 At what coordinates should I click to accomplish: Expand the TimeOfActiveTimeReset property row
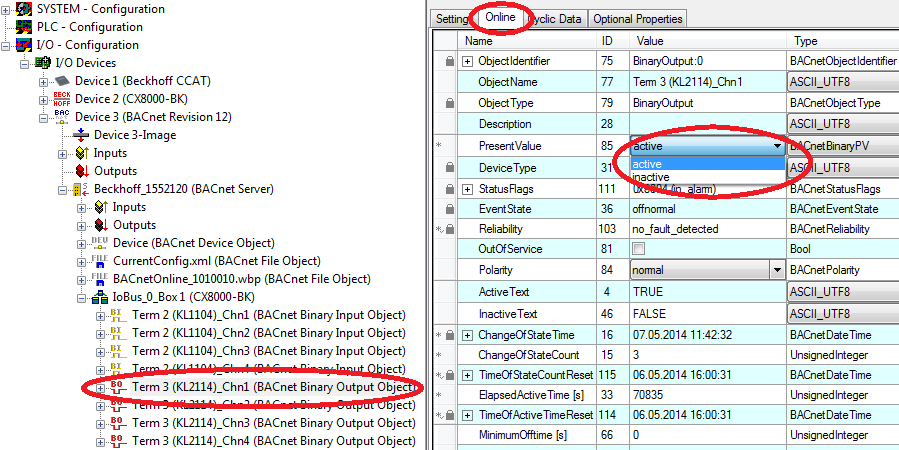click(468, 415)
